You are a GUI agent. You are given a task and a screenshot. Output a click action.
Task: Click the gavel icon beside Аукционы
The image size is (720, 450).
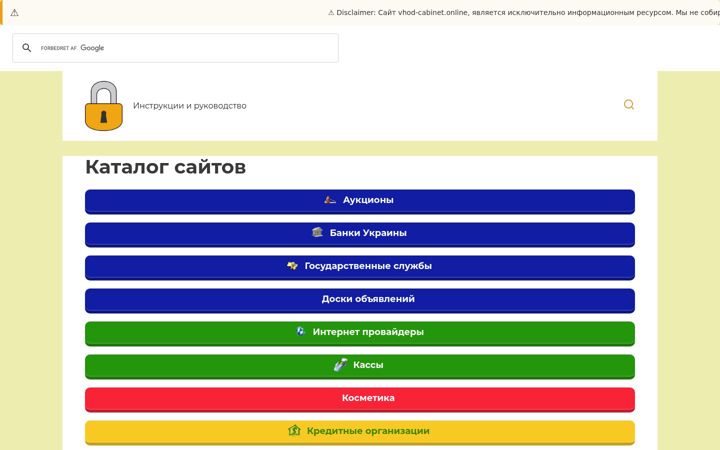click(330, 200)
